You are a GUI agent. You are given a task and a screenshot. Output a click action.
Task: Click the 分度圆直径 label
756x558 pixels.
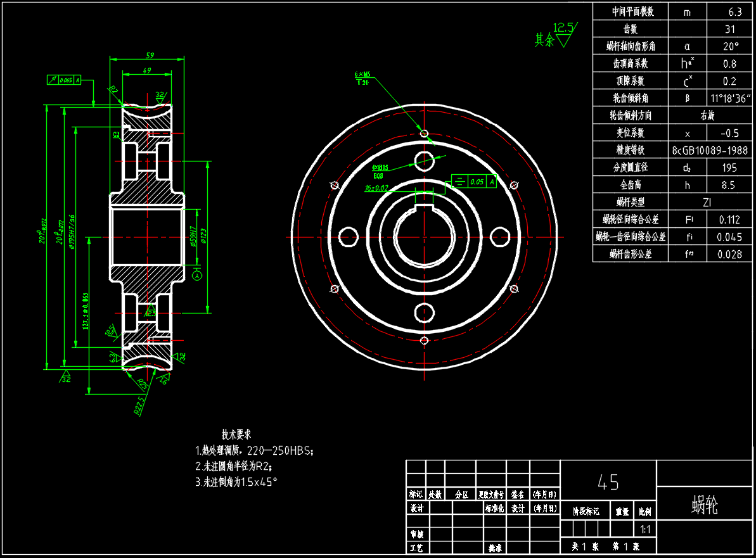pyautogui.click(x=631, y=168)
